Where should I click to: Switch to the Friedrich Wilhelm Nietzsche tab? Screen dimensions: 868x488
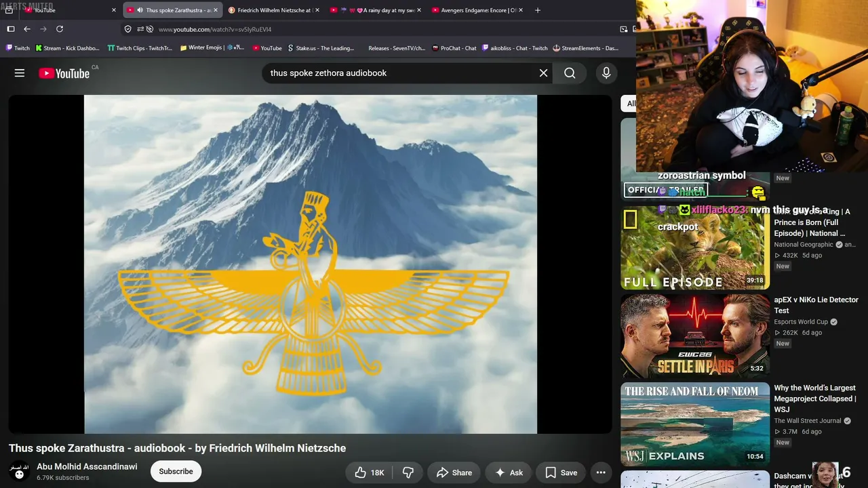pos(274,10)
